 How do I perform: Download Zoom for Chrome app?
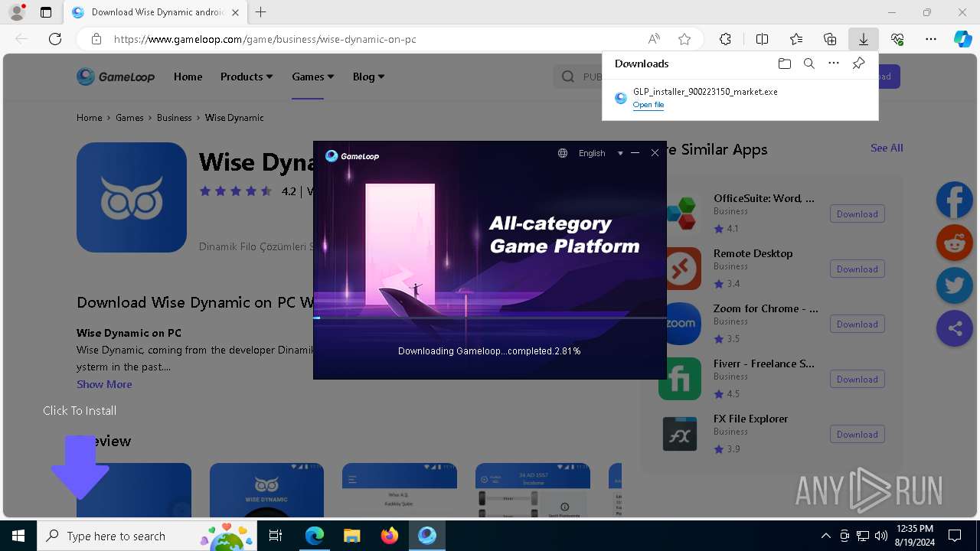click(857, 324)
